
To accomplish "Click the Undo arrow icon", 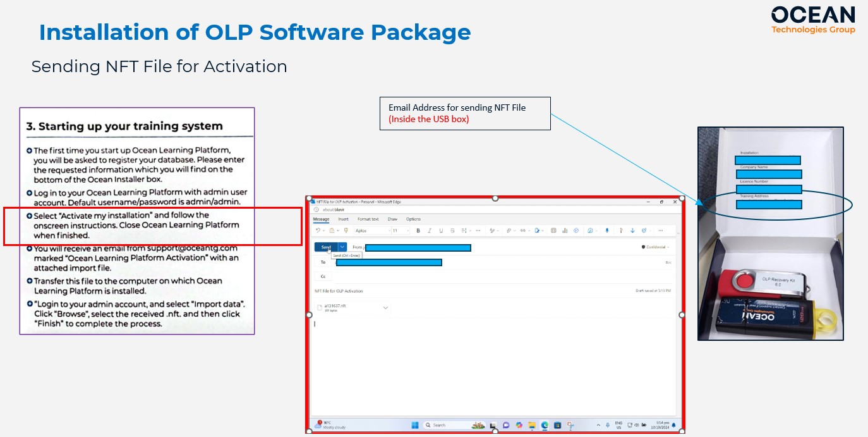I will point(318,231).
